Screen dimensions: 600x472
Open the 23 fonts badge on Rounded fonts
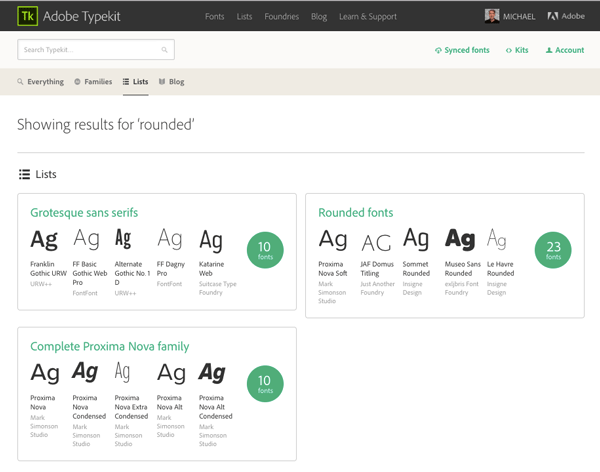[553, 250]
